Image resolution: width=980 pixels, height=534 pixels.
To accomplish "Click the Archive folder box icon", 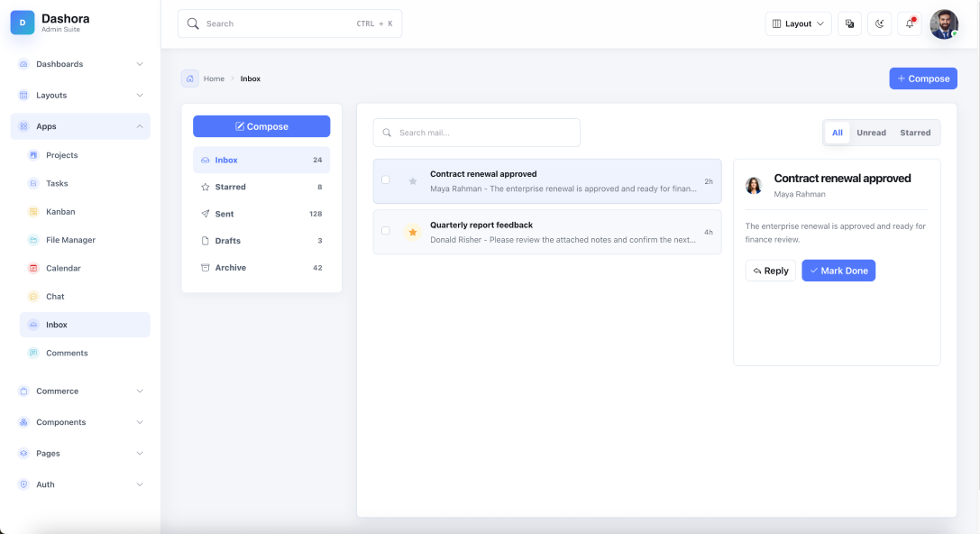I will pyautogui.click(x=205, y=268).
